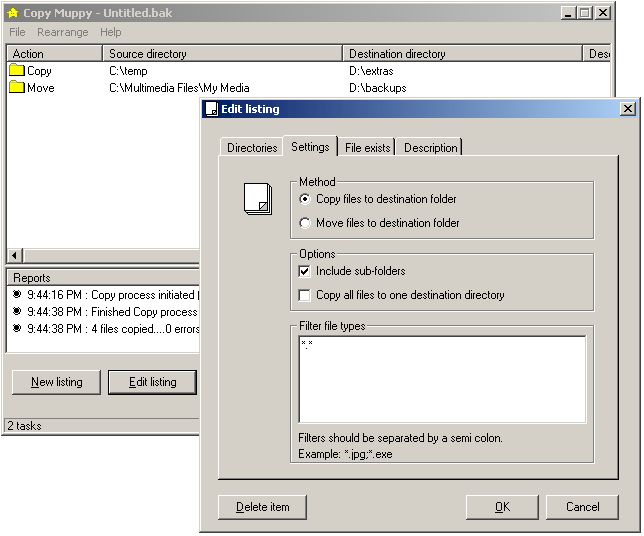
Task: Click the Source directory column header
Action: [x=222, y=54]
